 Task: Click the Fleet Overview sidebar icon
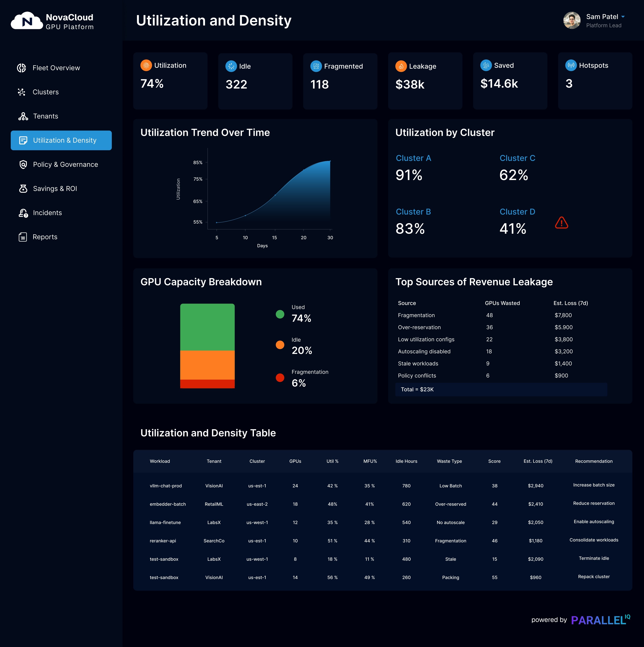pos(21,68)
